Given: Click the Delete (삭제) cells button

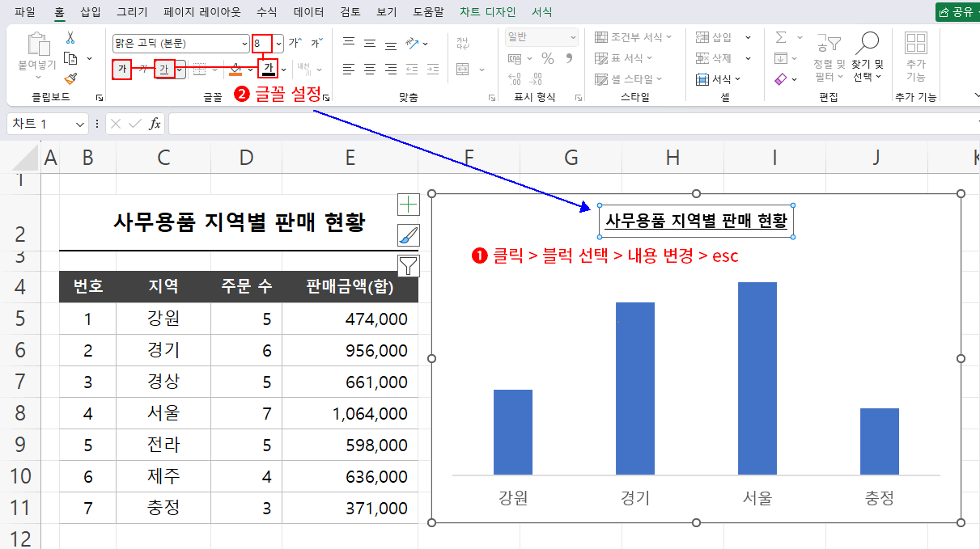Looking at the screenshot, I should click(714, 58).
